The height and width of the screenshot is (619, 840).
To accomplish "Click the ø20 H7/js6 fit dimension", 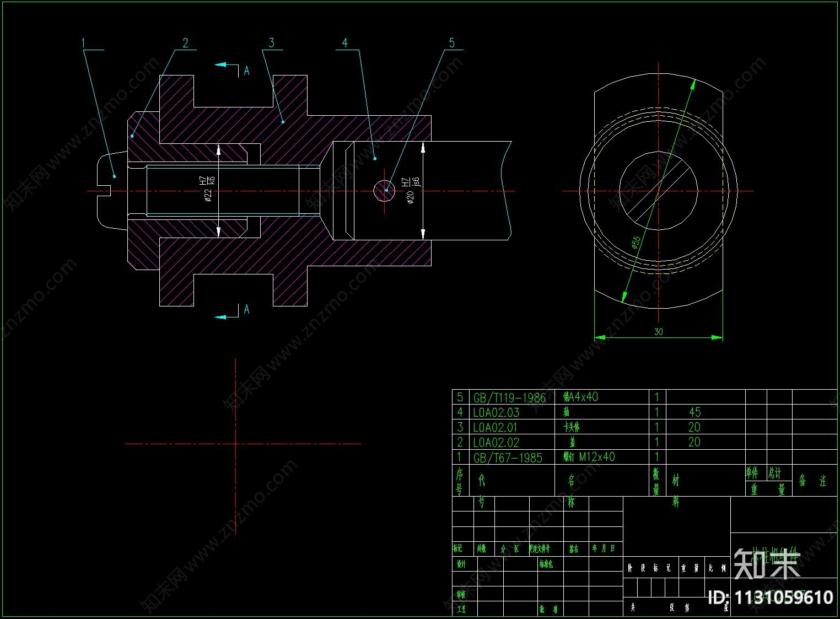I will tap(412, 190).
